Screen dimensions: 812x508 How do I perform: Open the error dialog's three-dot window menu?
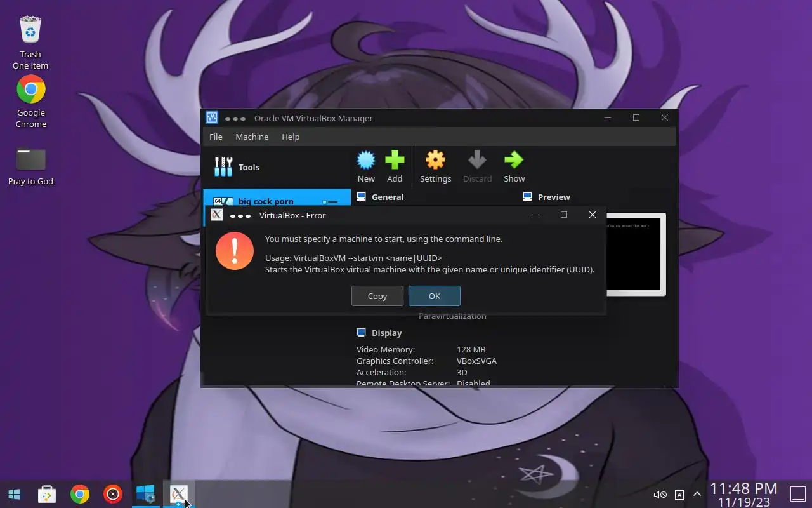240,216
